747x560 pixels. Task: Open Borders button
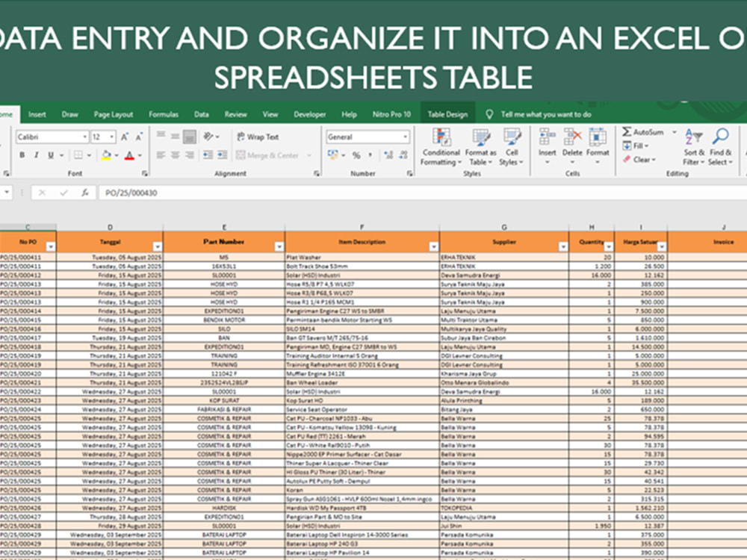78,155
